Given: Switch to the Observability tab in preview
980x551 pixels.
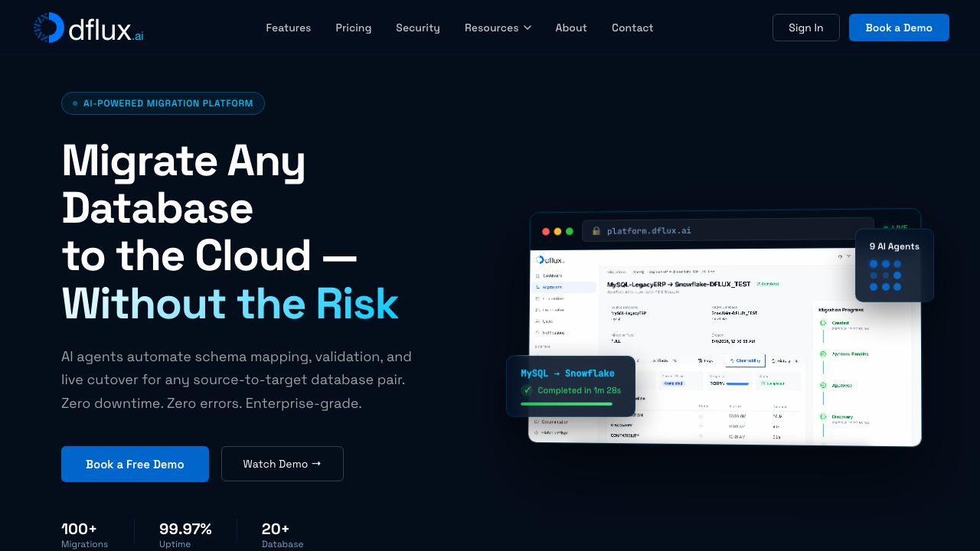Looking at the screenshot, I should pyautogui.click(x=745, y=360).
